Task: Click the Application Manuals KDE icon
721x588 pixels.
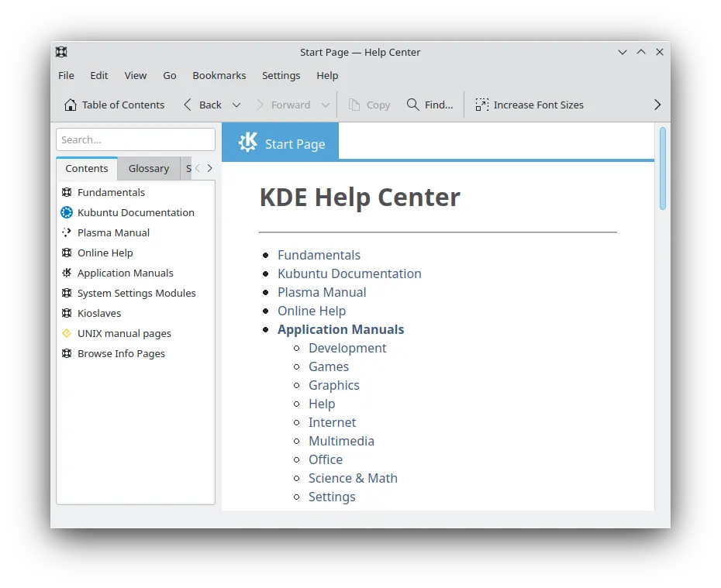Action: click(67, 273)
